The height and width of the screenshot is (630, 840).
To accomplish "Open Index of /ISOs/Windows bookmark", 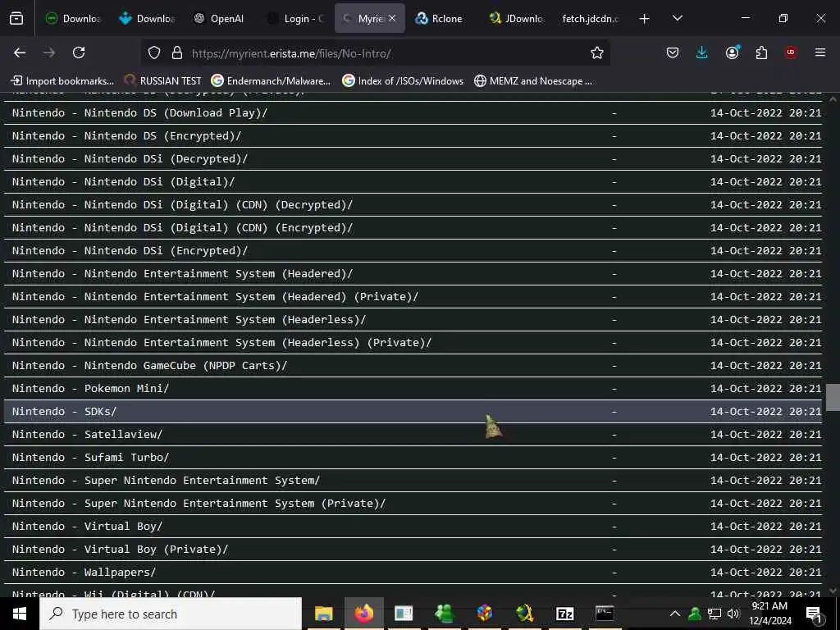I will pos(402,81).
